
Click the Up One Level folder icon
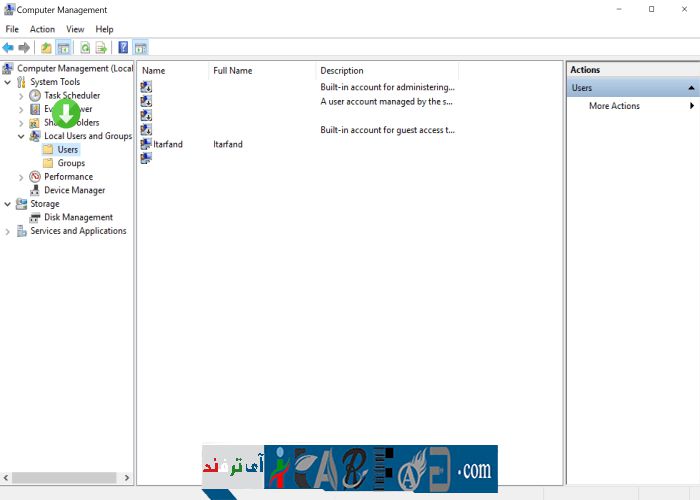(46, 47)
